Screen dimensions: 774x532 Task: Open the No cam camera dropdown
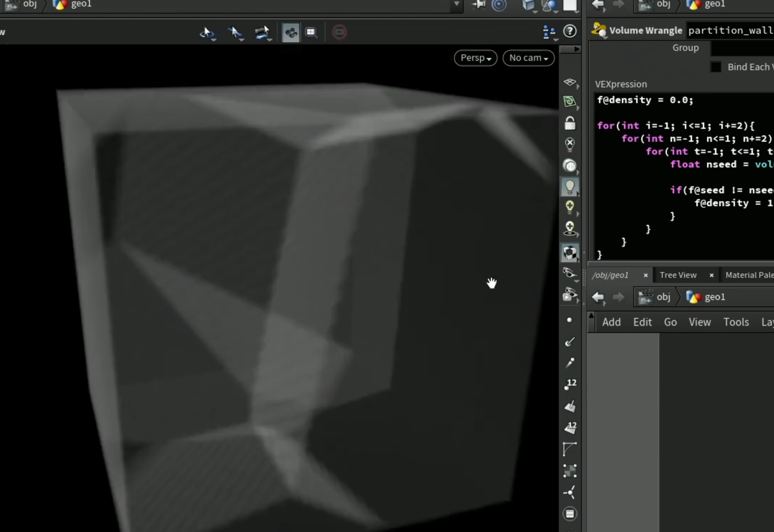tap(528, 58)
